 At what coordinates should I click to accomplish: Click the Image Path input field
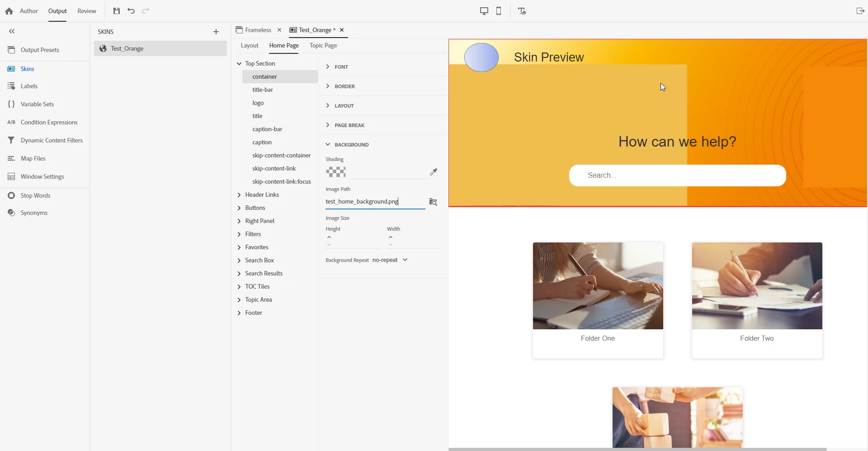pyautogui.click(x=375, y=202)
